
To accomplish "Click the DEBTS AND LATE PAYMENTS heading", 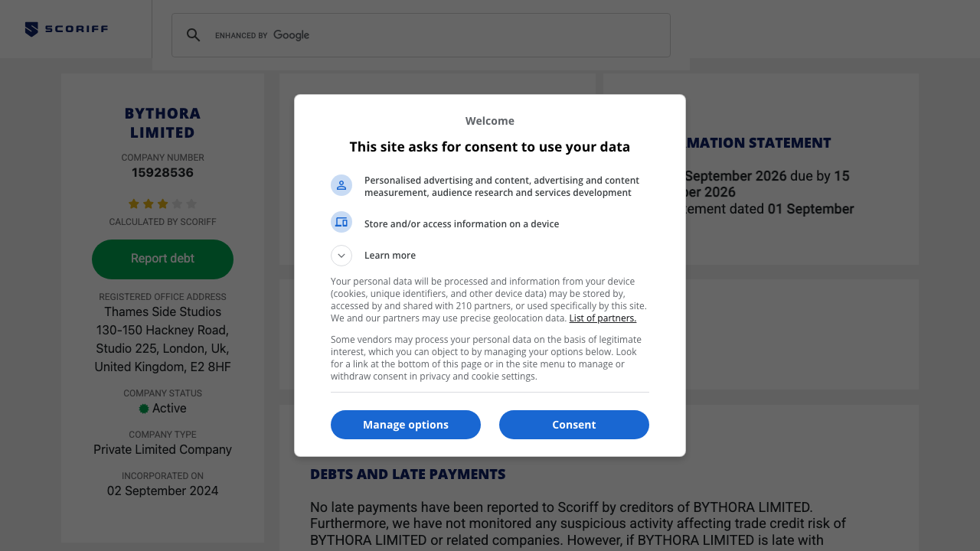I will coord(408,474).
